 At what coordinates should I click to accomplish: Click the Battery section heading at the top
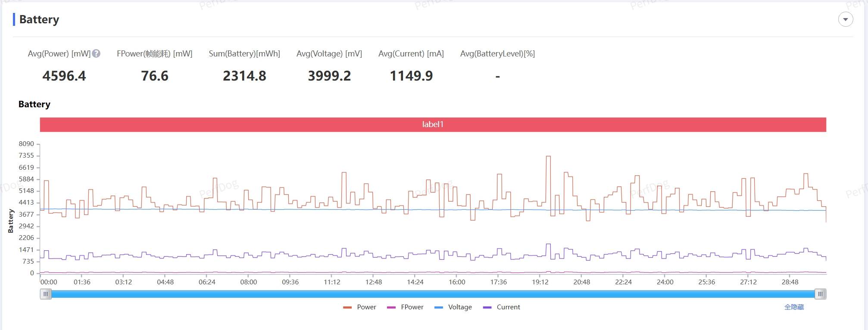(x=39, y=19)
